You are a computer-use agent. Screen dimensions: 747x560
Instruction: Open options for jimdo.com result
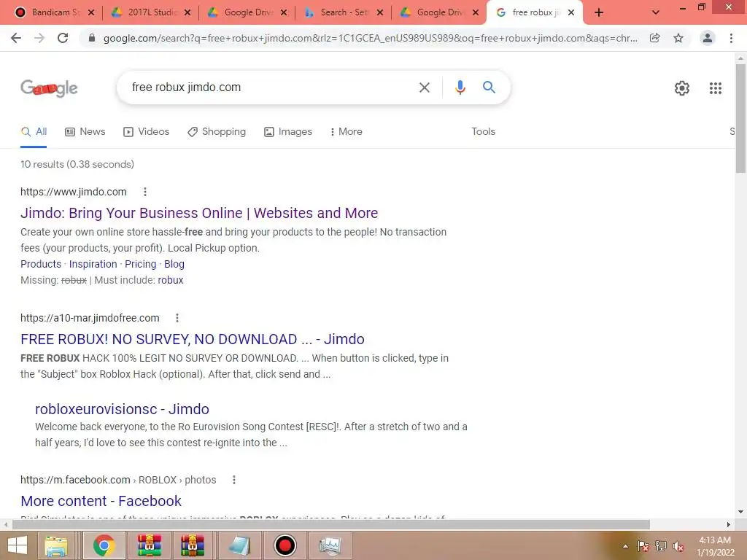point(145,192)
